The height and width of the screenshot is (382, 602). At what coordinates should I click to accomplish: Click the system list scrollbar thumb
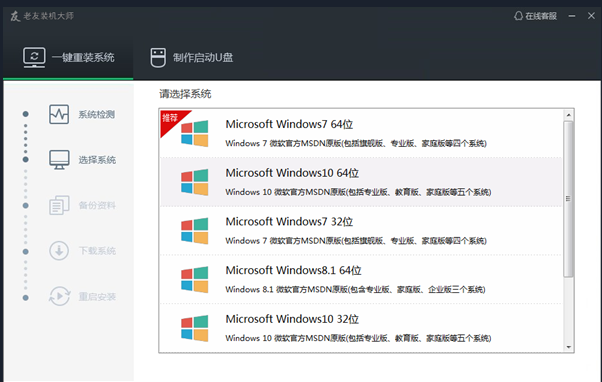pos(568,199)
